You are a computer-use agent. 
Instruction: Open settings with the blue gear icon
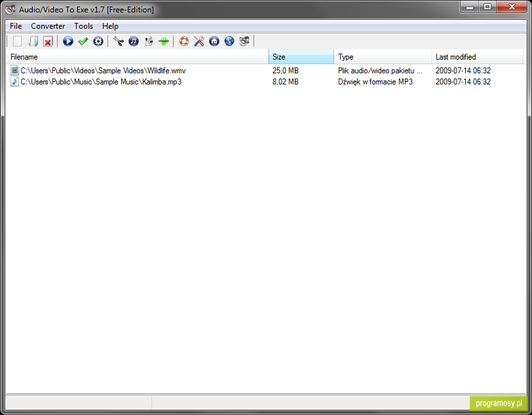click(x=98, y=41)
